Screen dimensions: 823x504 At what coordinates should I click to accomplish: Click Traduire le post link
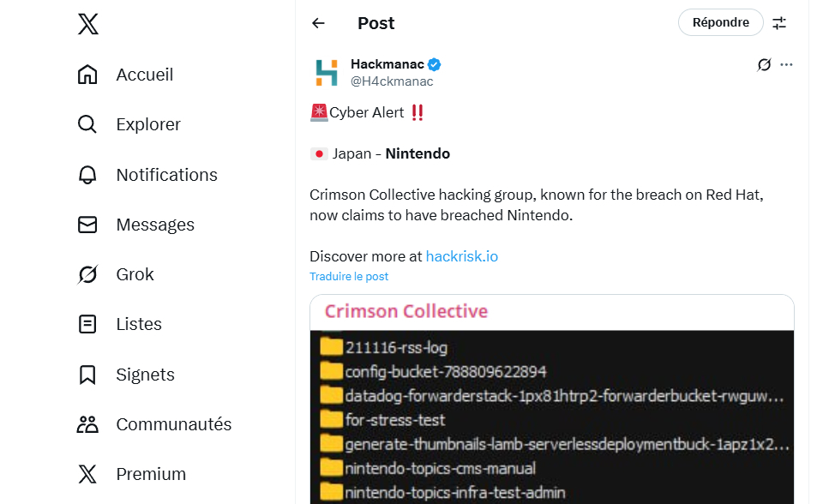349,277
